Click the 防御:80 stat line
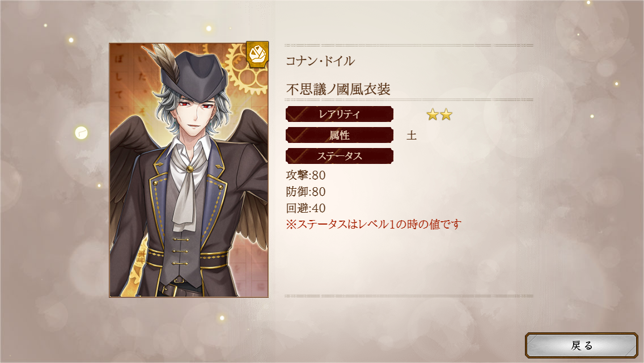This screenshot has width=644, height=363. point(306,192)
